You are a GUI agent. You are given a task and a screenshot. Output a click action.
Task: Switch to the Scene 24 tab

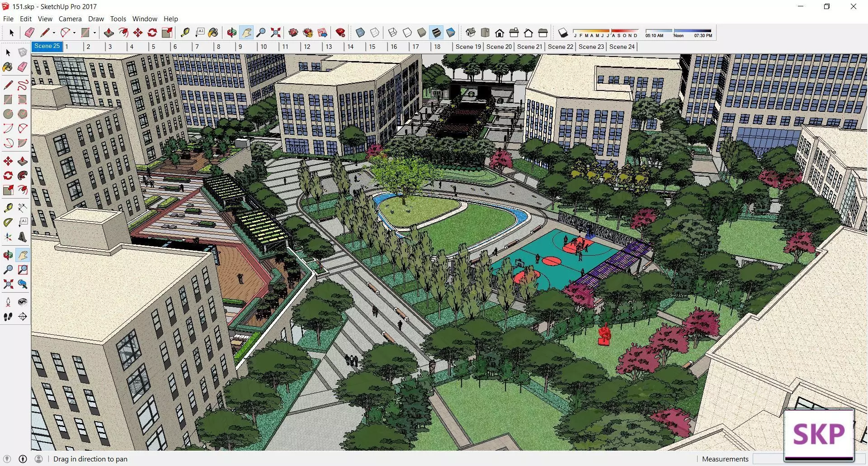(622, 47)
